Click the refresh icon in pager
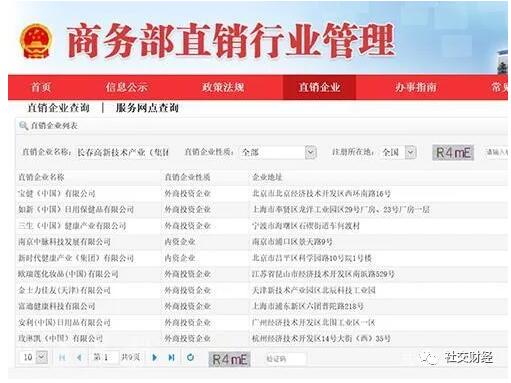The height and width of the screenshot is (383, 511). click(x=190, y=357)
